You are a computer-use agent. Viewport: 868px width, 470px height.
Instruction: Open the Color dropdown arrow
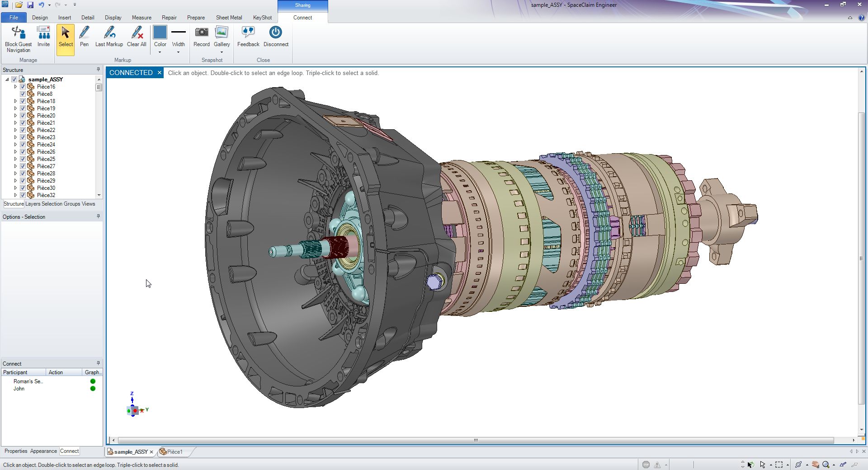point(160,52)
